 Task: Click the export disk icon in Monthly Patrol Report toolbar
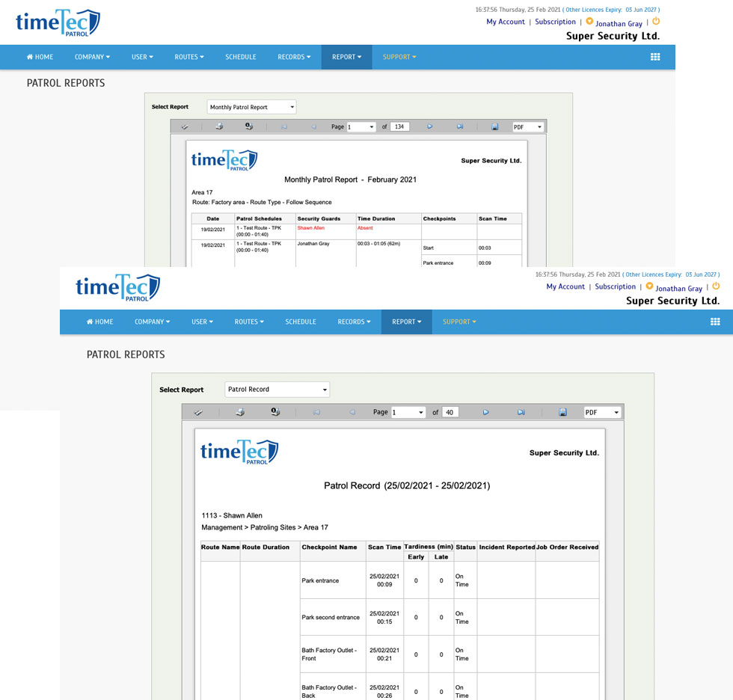(x=494, y=127)
